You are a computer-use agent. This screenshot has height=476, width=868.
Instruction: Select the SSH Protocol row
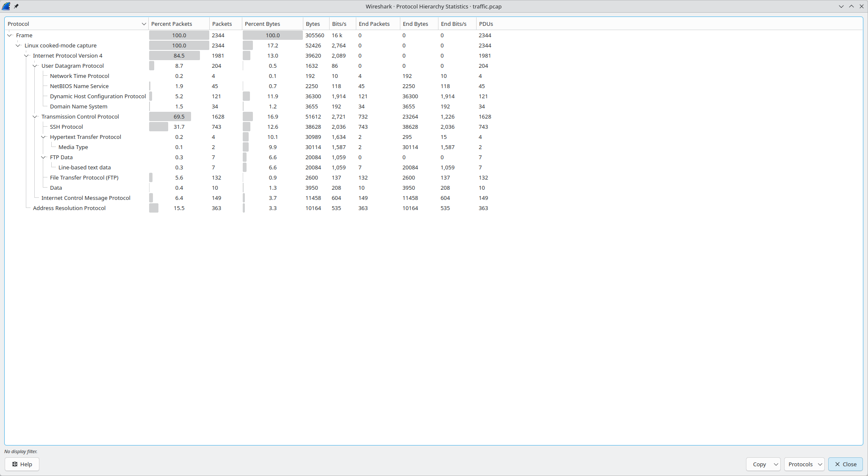coord(434,127)
